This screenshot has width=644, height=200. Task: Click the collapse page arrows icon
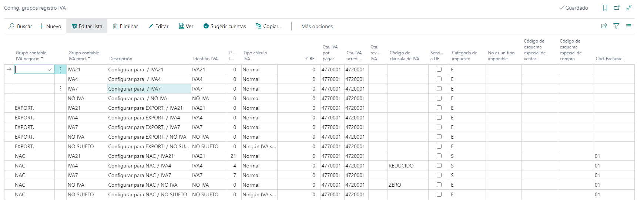pos(629,8)
